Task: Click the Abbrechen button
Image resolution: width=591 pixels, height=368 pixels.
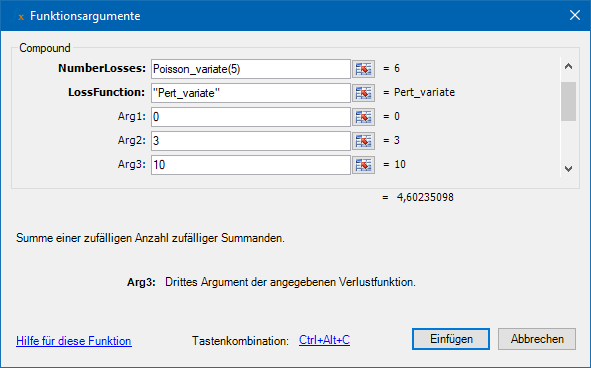Action: point(537,339)
